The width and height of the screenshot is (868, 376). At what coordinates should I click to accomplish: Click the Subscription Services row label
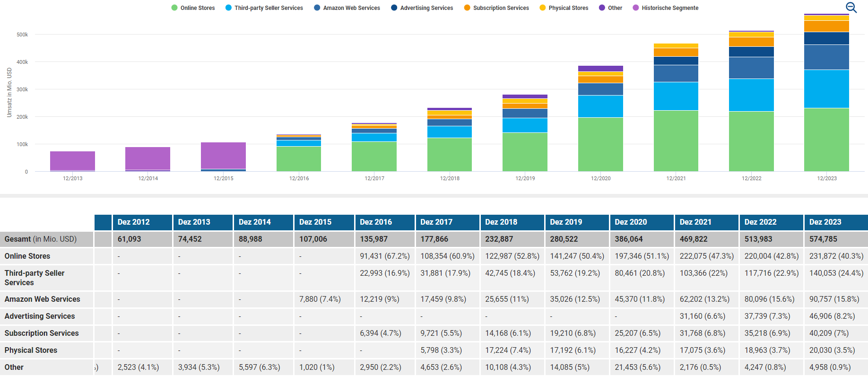click(42, 333)
